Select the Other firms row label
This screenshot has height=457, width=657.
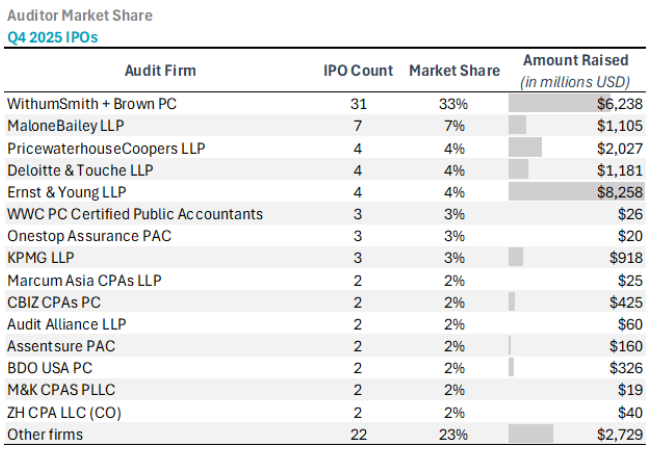[x=46, y=433]
